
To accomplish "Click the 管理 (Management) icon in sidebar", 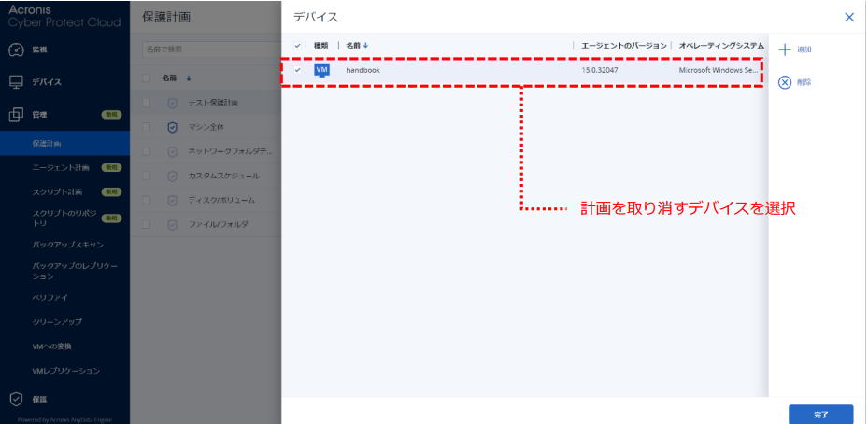I will tap(16, 115).
